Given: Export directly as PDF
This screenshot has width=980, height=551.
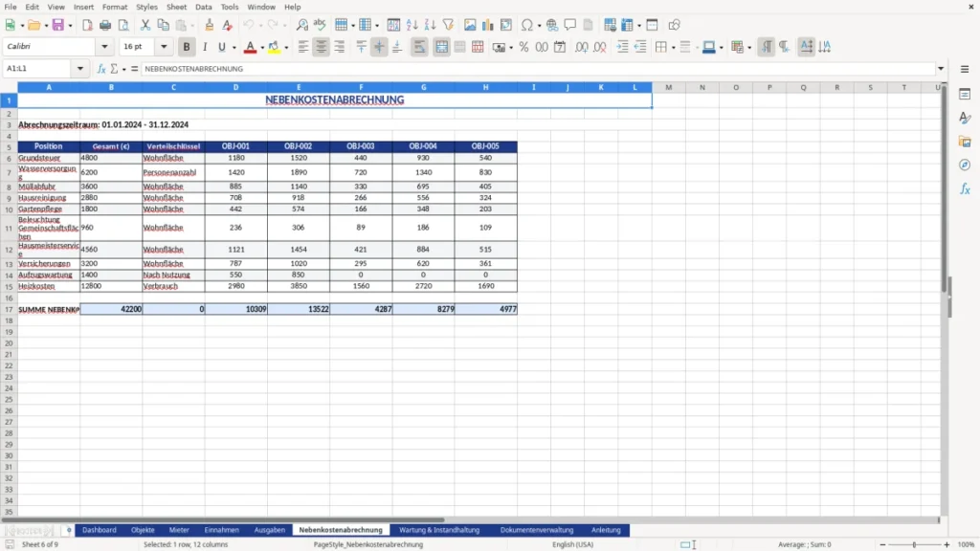Looking at the screenshot, I should (x=87, y=25).
